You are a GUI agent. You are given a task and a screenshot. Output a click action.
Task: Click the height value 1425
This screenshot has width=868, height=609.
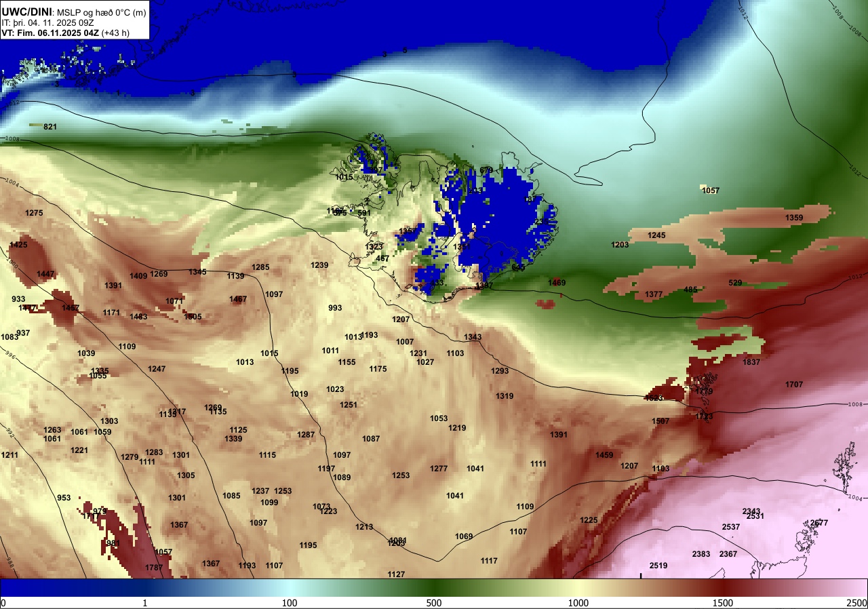(x=18, y=245)
